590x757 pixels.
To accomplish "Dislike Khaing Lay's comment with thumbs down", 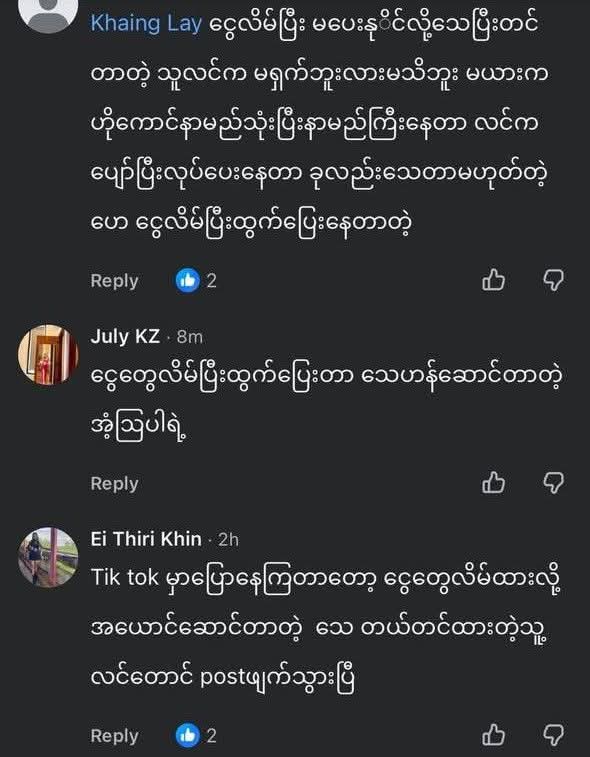I will [x=553, y=280].
